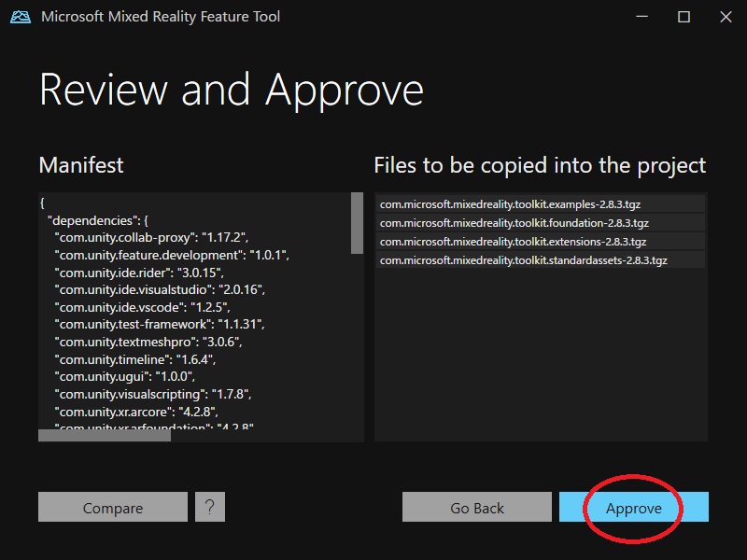Select toolkit.foundation-2.8.3.tgz file entry
Screen dimensions: 747x560
pyautogui.click(x=541, y=223)
